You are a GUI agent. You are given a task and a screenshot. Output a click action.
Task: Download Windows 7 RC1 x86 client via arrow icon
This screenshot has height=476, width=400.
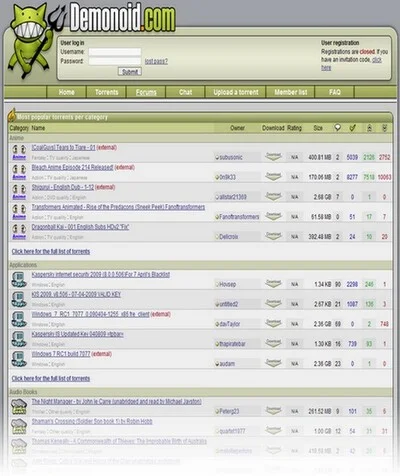(x=273, y=323)
